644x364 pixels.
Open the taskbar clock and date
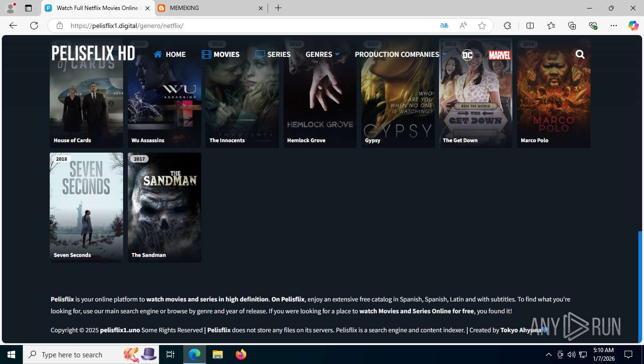click(603, 355)
